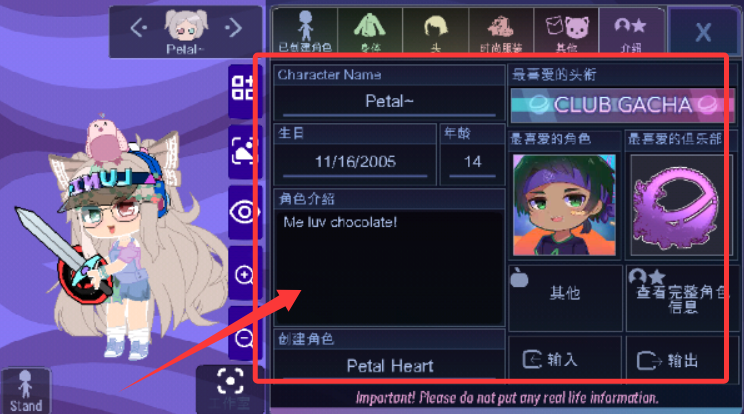Click the zoom in magnifier icon
Image resolution: width=744 pixels, height=414 pixels.
coord(244,274)
